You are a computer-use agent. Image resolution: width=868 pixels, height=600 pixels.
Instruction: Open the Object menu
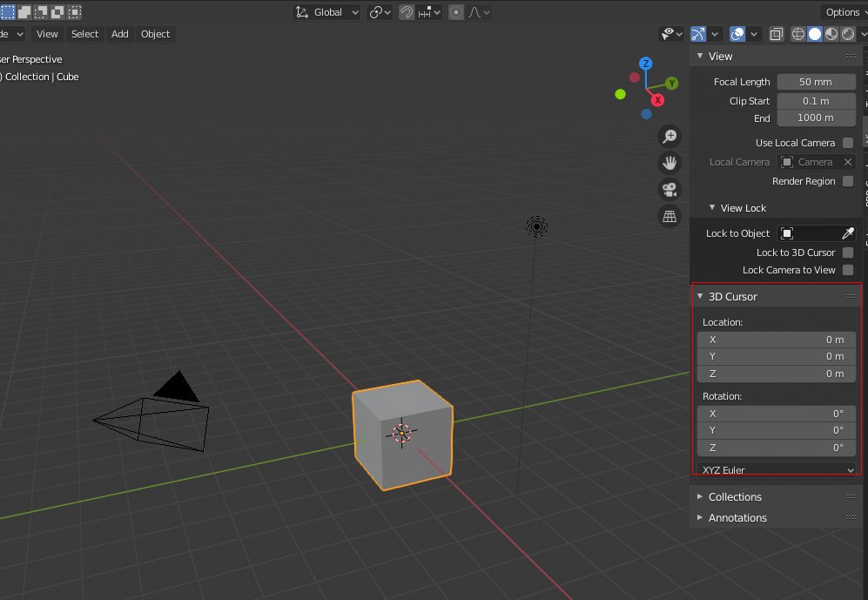pos(155,34)
